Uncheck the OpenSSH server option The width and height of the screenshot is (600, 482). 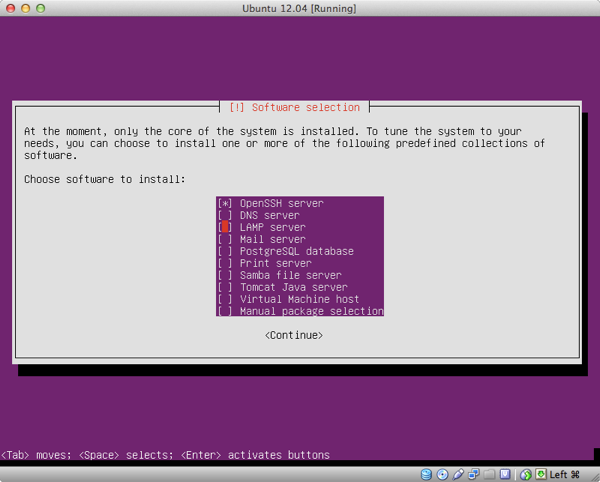point(224,204)
